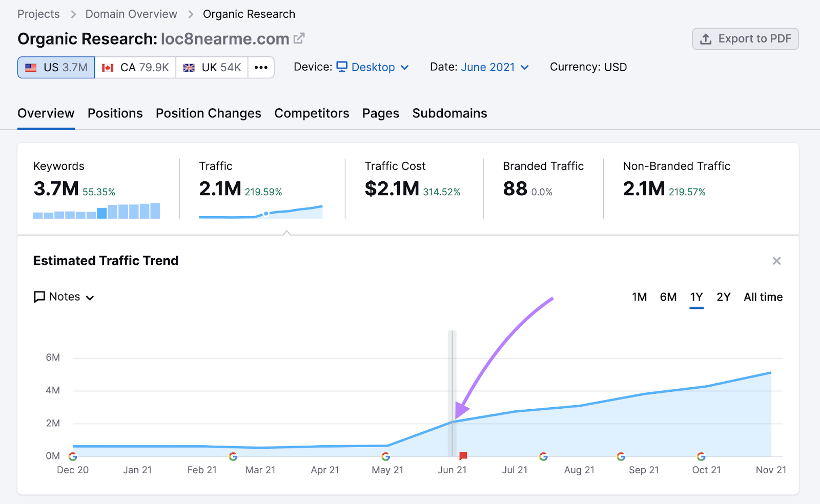Click the Notes flag icon
This screenshot has width=820, height=504.
point(39,297)
